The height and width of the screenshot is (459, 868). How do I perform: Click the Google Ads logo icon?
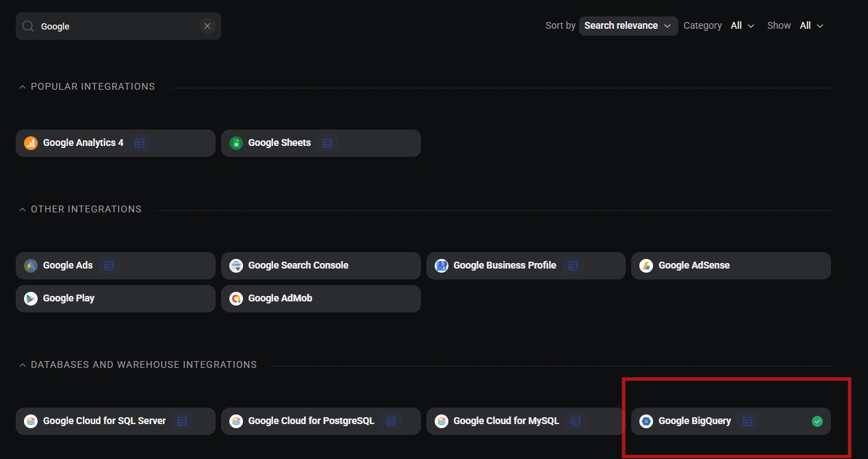pyautogui.click(x=31, y=266)
